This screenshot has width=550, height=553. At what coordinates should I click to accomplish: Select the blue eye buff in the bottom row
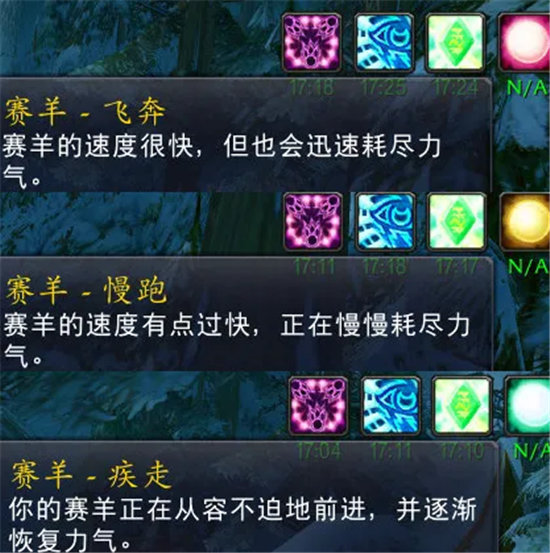tap(391, 406)
